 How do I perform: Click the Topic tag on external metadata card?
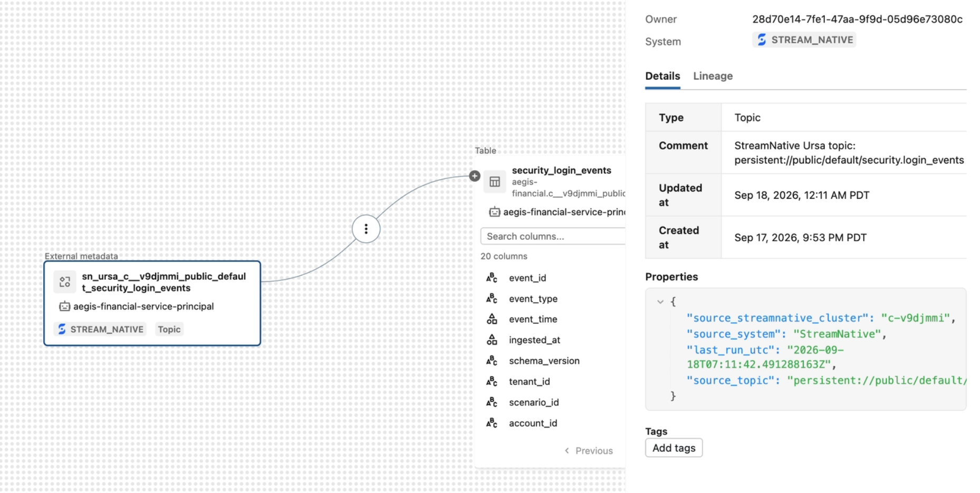coord(169,330)
